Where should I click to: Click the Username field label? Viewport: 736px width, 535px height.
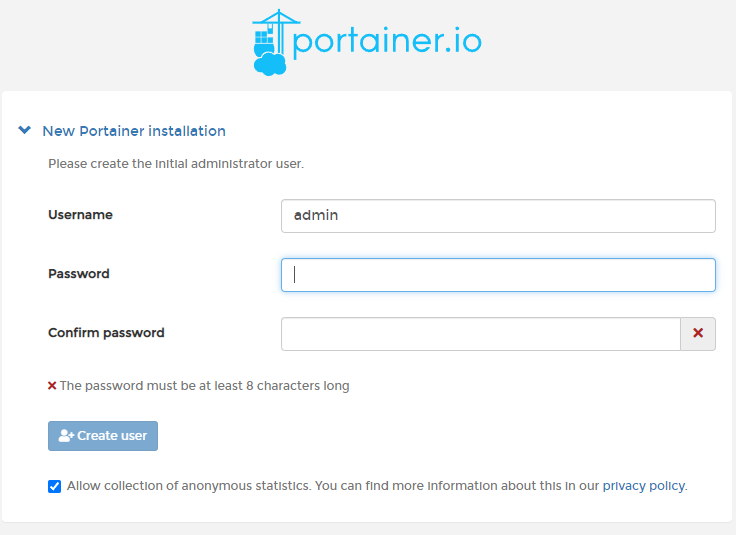click(x=80, y=215)
